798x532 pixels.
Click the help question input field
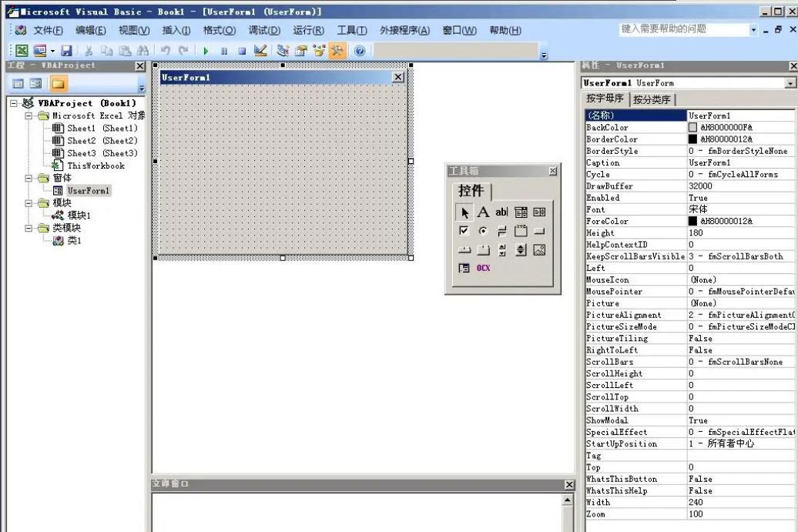[x=684, y=29]
